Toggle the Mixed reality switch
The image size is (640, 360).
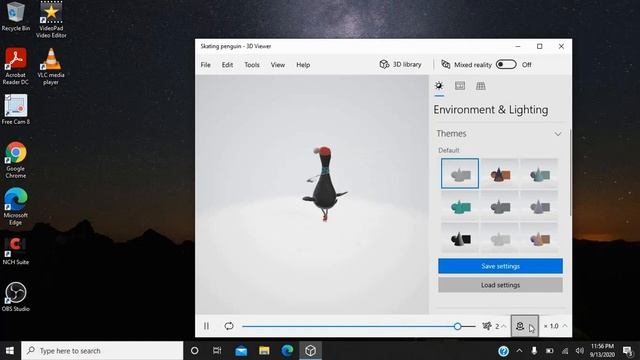point(506,64)
